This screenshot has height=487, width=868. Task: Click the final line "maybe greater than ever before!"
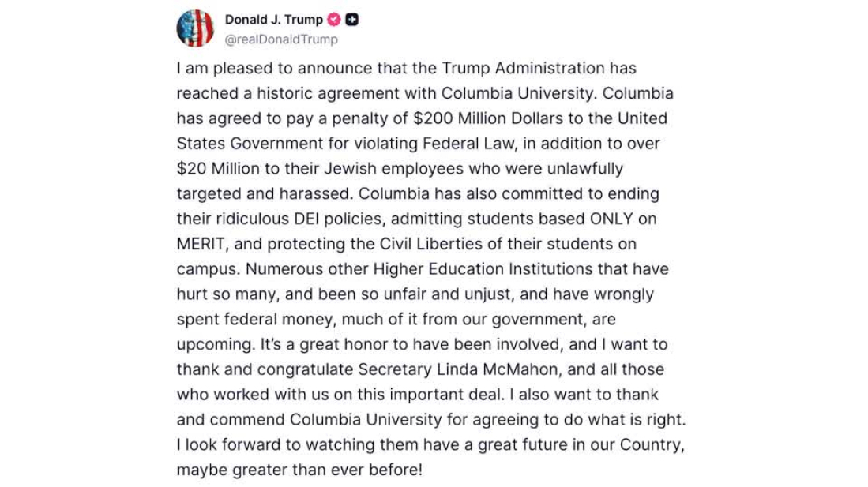[299, 470]
